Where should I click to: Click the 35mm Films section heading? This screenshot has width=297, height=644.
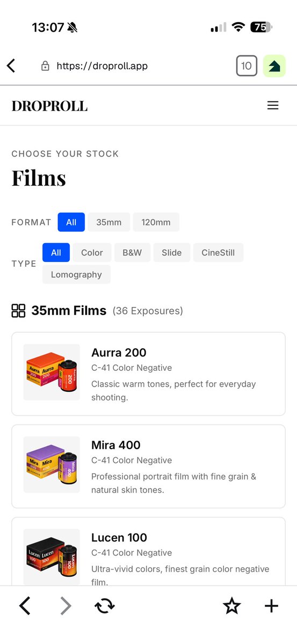(x=69, y=310)
